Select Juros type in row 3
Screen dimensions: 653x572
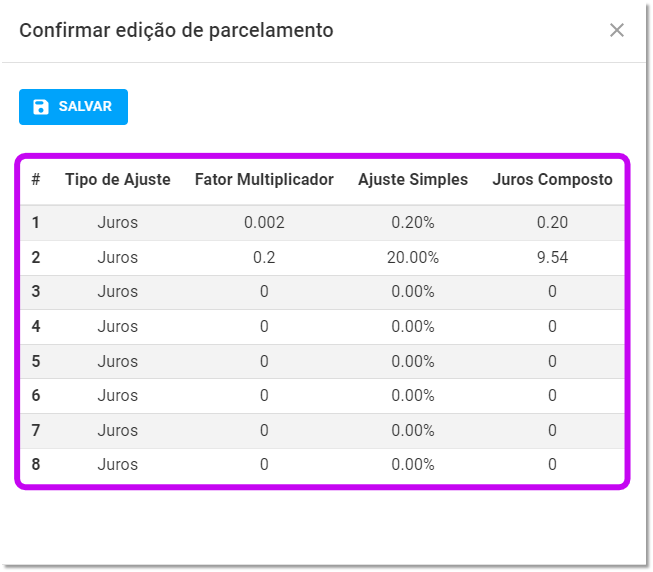(118, 292)
